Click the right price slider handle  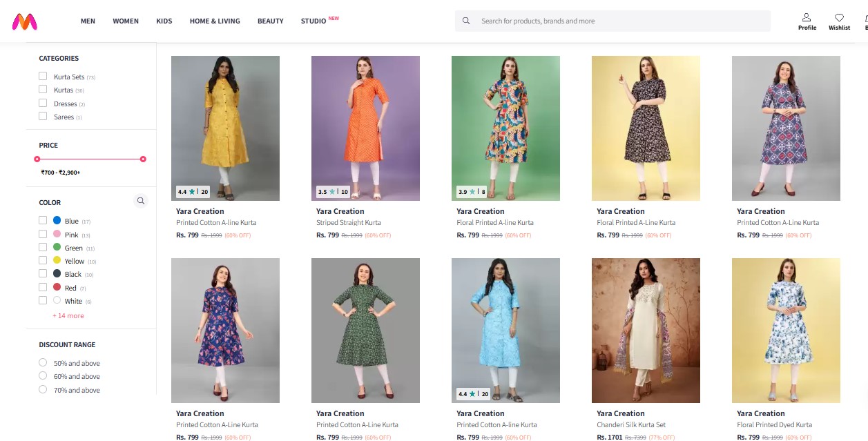click(143, 159)
